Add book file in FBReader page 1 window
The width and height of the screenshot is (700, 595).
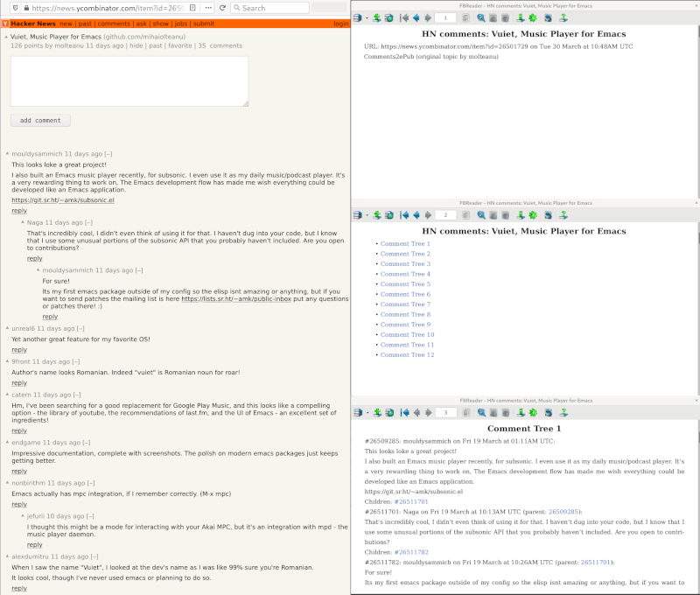(377, 17)
